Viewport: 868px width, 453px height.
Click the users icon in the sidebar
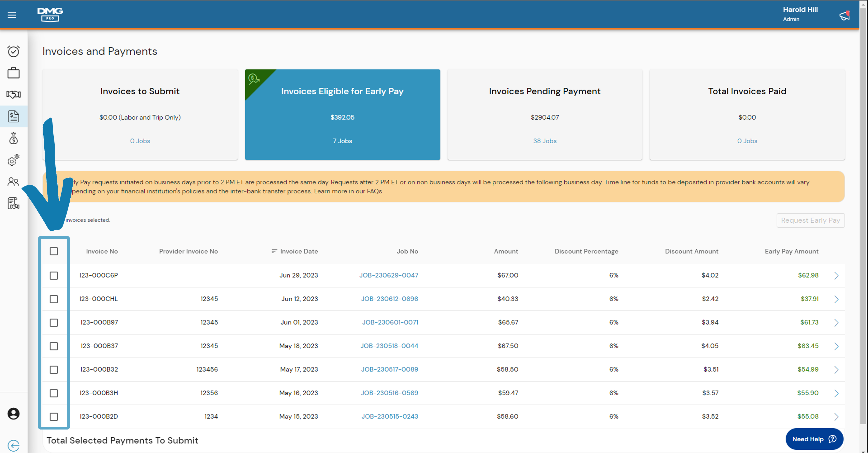[13, 182]
